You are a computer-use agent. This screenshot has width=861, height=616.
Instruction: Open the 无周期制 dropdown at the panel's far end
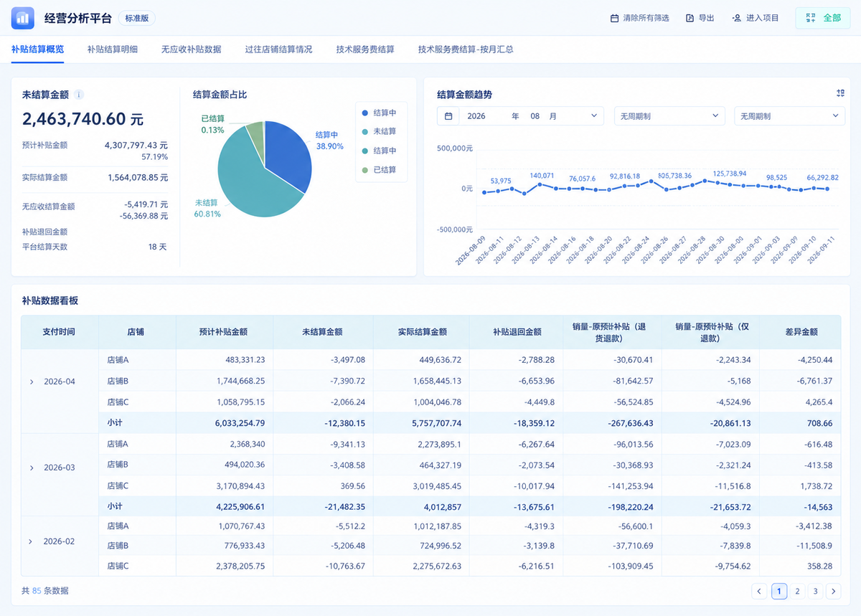[789, 116]
